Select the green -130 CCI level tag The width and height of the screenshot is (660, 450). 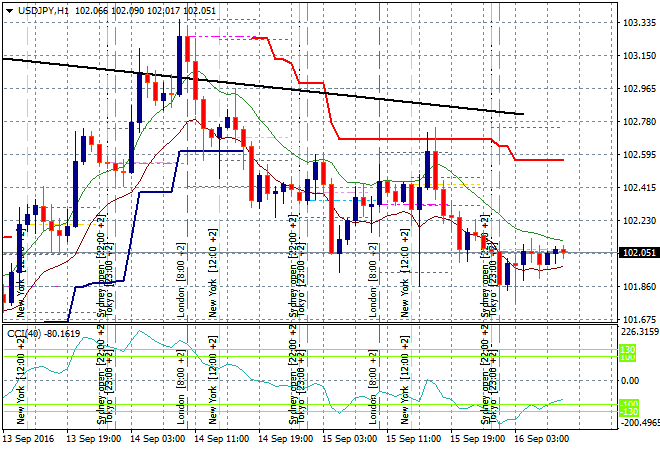click(629, 412)
